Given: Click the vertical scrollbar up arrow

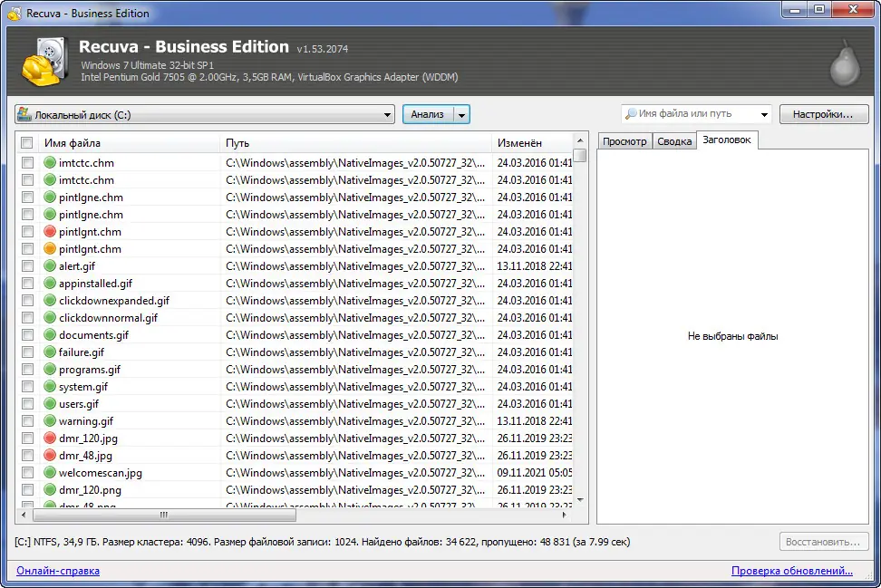Looking at the screenshot, I should tap(580, 140).
